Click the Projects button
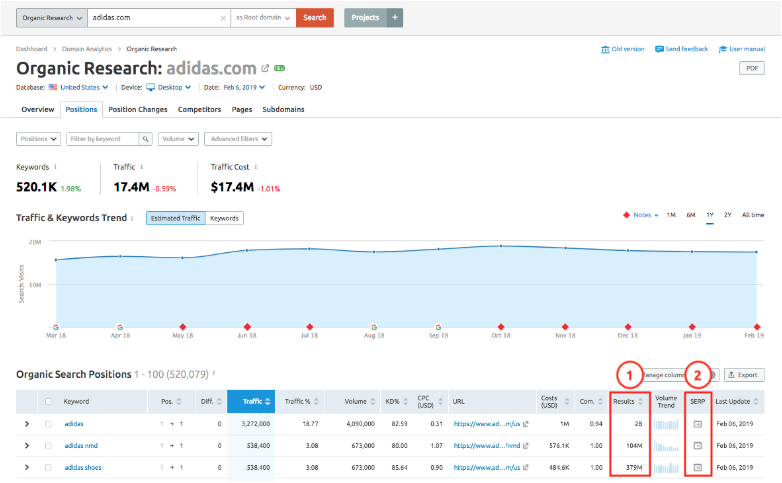The image size is (782, 483). point(365,17)
